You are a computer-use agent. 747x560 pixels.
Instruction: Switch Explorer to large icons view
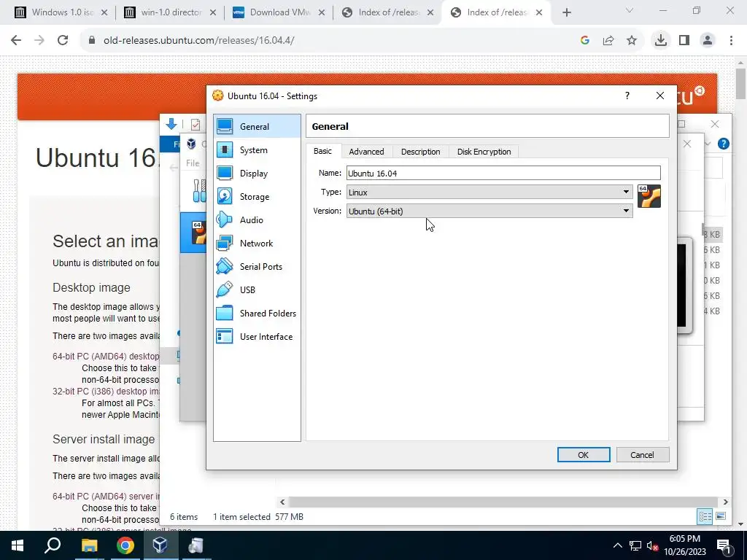[x=721, y=516]
